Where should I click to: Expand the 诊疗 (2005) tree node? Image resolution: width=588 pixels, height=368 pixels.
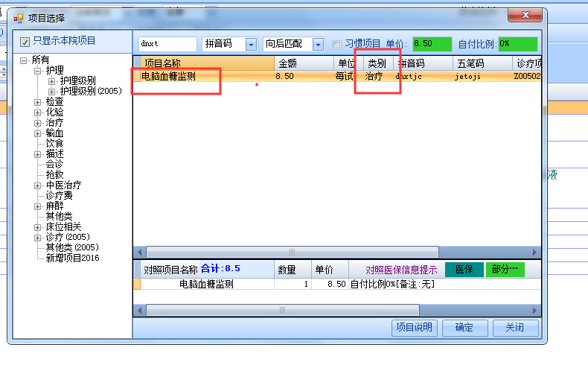(37, 238)
